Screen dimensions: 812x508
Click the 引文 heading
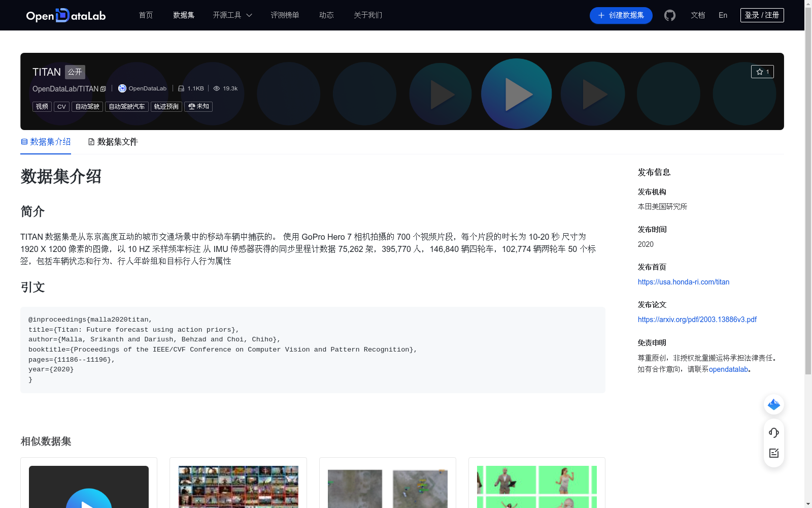pos(32,288)
